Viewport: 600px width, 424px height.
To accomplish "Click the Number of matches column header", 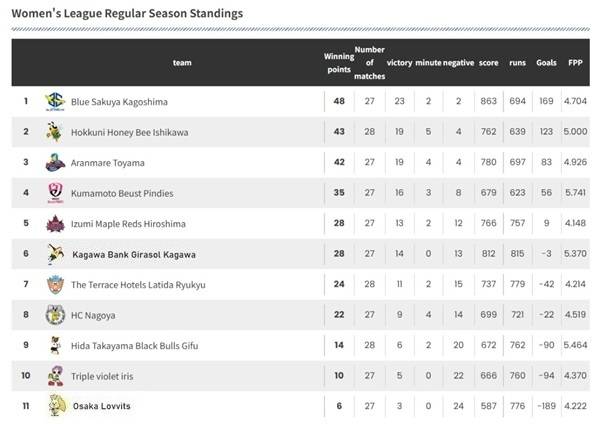I will [370, 62].
